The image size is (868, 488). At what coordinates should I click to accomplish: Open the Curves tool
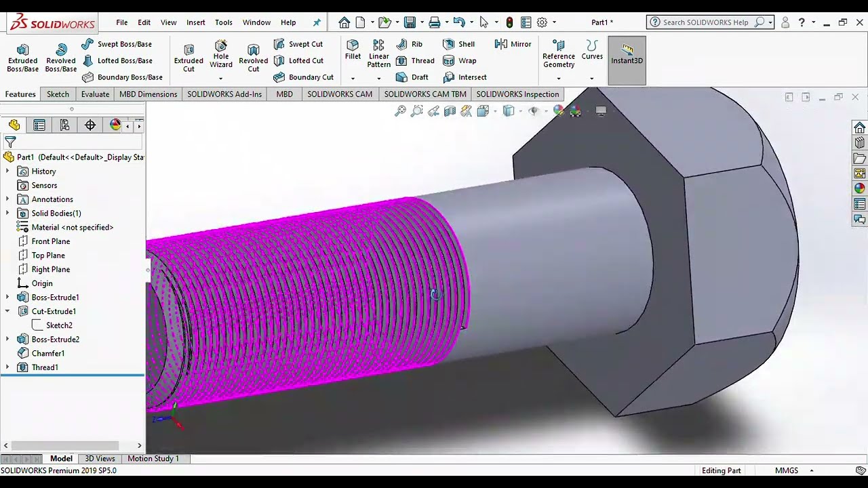click(592, 50)
